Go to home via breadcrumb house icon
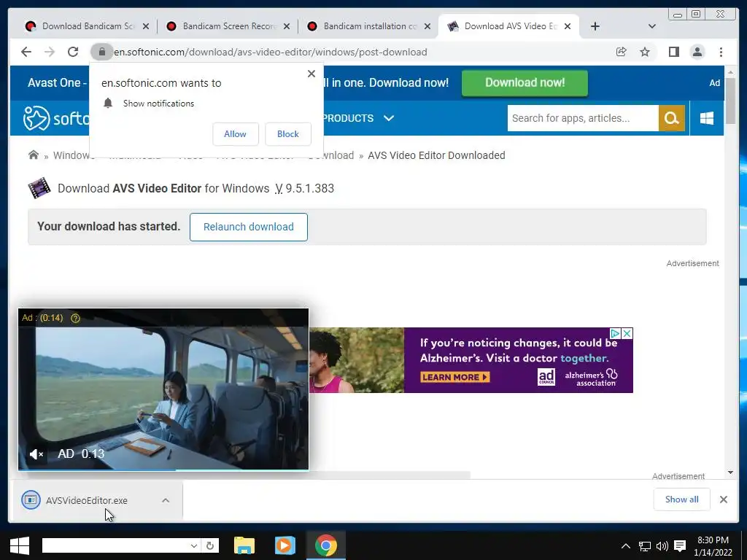The width and height of the screenshot is (747, 560). click(34, 155)
